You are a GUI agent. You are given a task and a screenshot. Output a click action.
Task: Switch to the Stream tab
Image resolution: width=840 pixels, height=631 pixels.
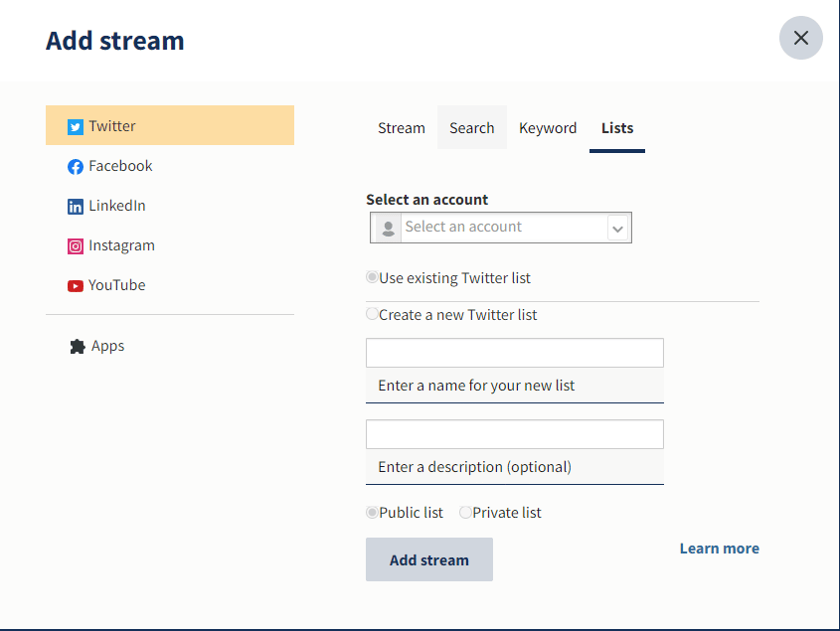402,128
